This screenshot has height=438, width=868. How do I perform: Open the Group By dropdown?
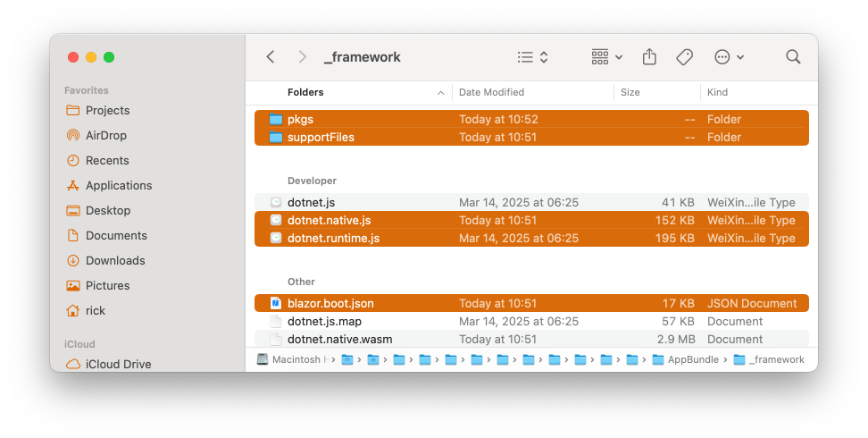point(607,57)
